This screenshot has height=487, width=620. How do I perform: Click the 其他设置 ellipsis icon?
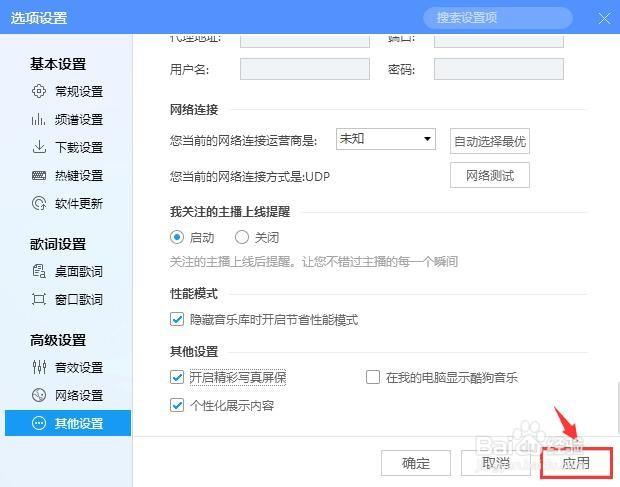[39, 423]
